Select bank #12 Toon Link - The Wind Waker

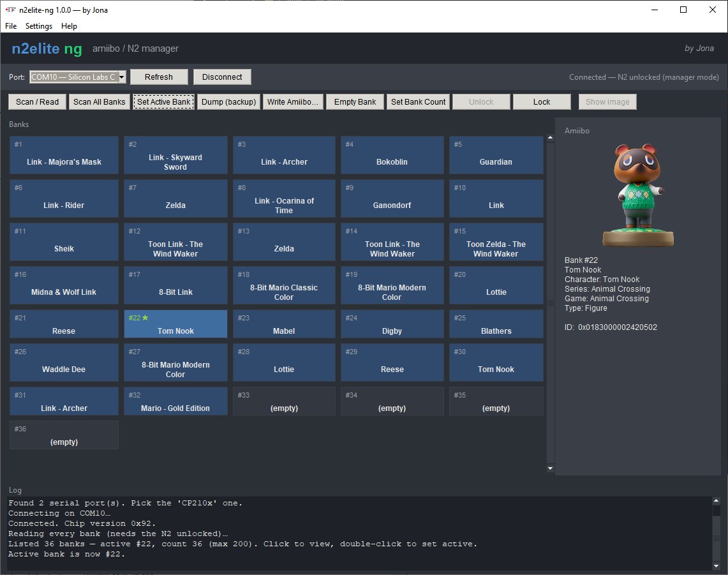tap(175, 242)
